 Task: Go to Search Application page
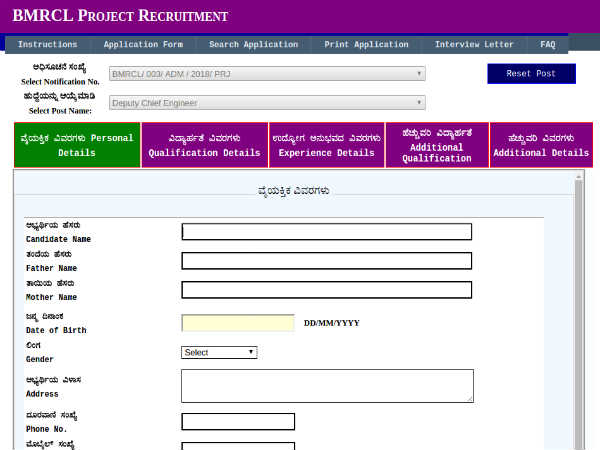tap(253, 44)
